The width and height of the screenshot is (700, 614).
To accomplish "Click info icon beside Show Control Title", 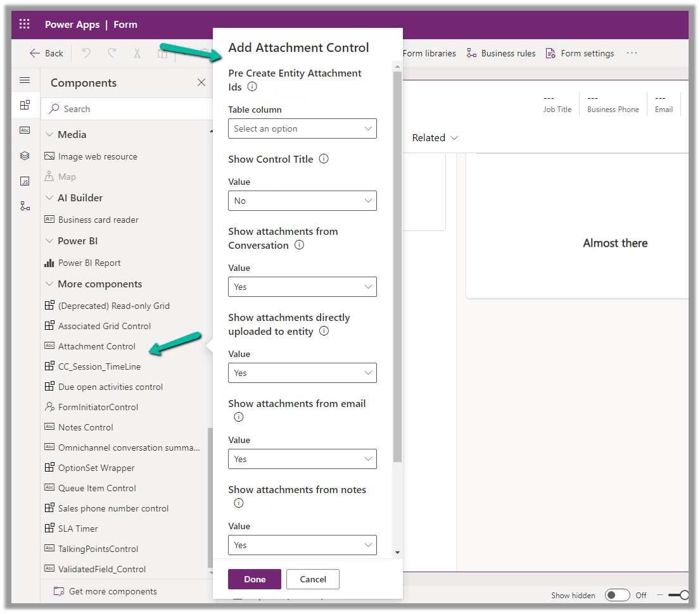I will 324,159.
